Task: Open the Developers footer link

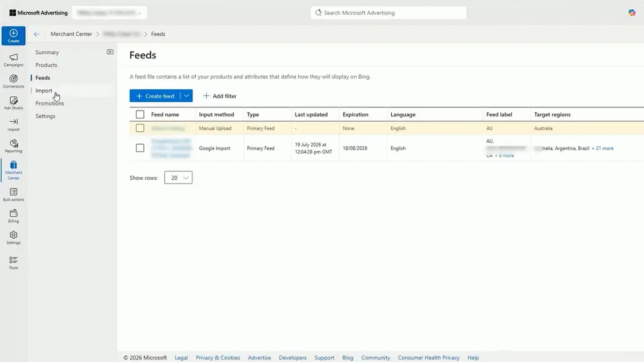Action: coord(292,358)
